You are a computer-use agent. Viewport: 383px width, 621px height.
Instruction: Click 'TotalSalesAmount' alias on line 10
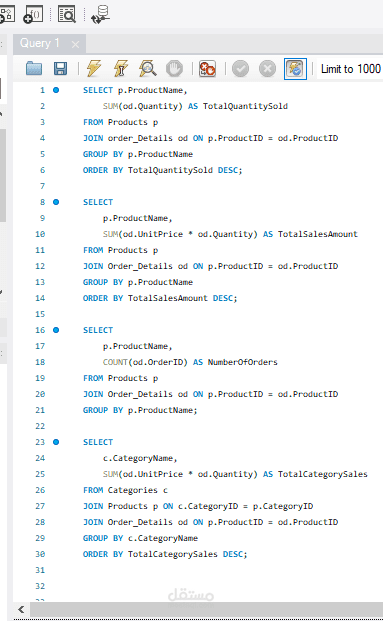coord(318,234)
